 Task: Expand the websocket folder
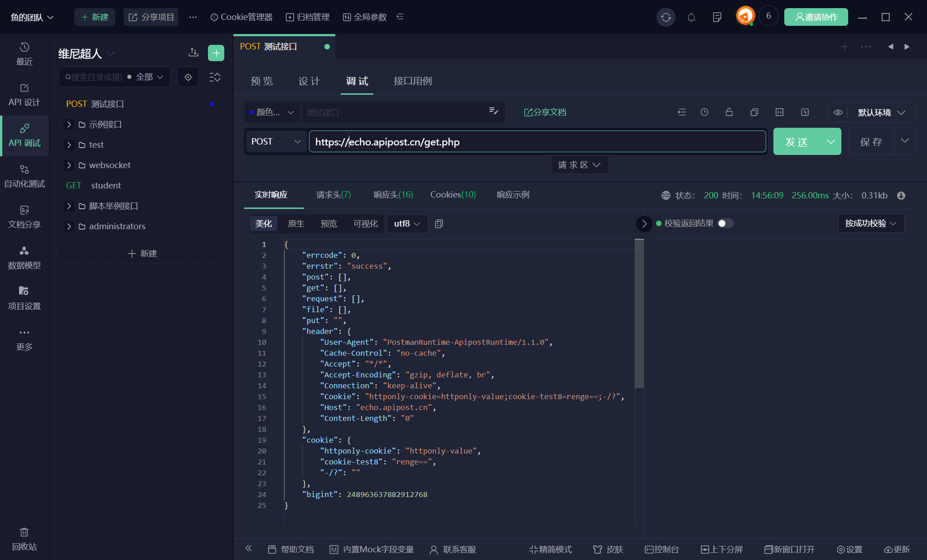coord(69,165)
